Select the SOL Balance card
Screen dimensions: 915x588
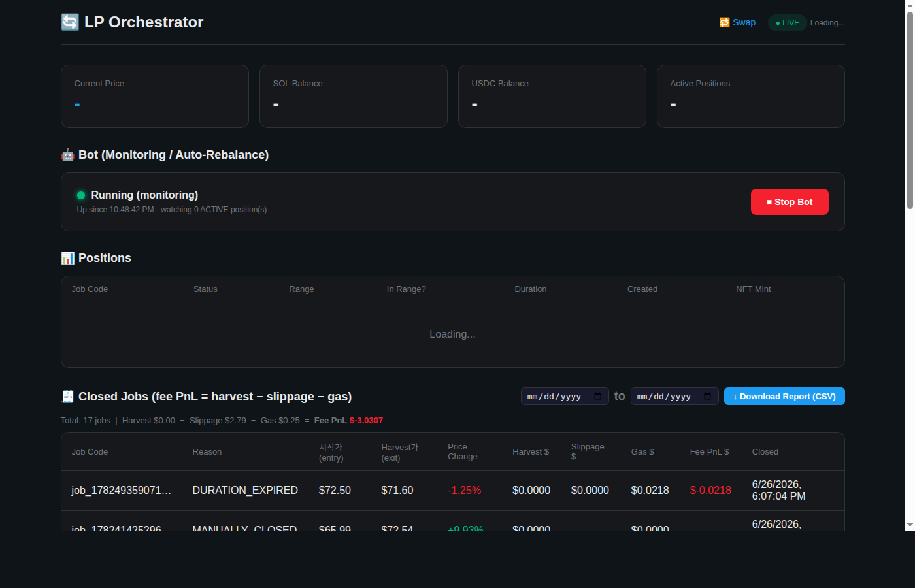(354, 96)
